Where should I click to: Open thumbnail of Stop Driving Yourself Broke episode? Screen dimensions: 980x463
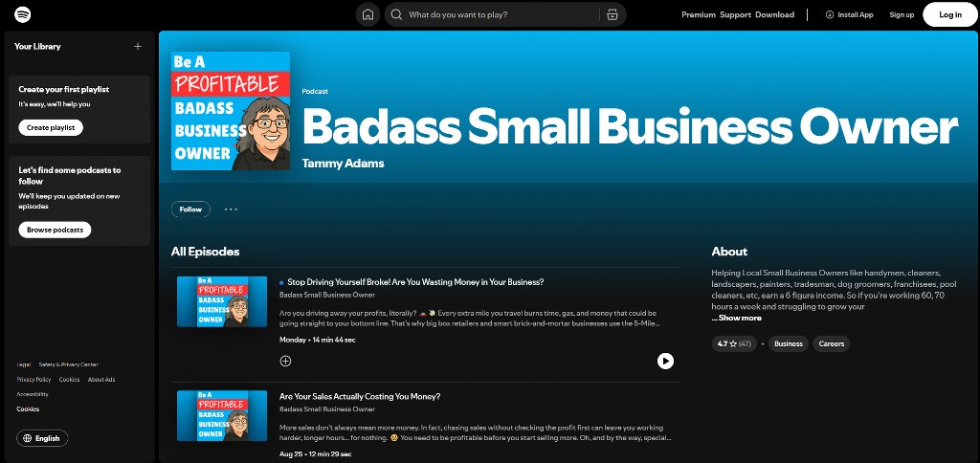coord(222,301)
